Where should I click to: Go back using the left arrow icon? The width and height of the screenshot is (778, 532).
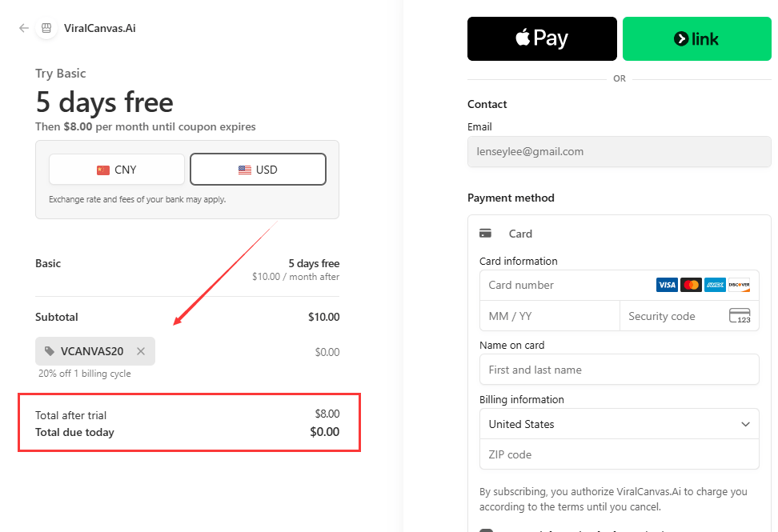(23, 28)
